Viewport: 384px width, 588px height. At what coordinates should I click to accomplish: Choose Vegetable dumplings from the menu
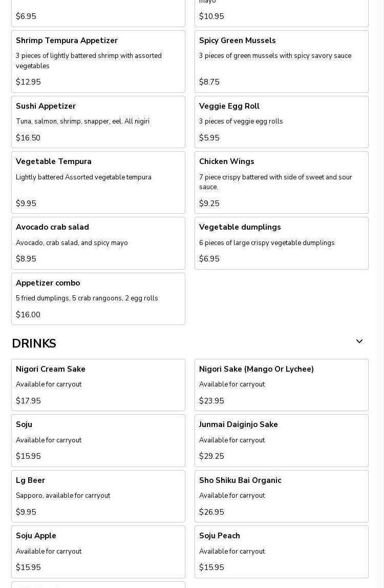pos(281,243)
